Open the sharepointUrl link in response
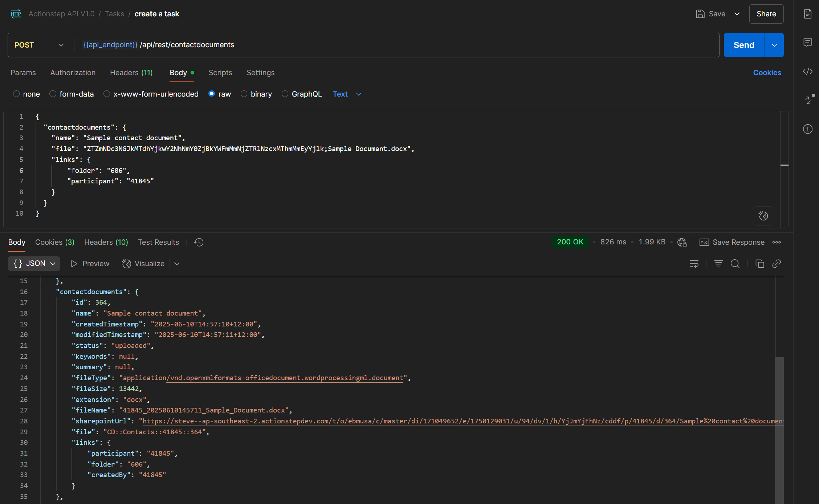The height and width of the screenshot is (504, 819). tap(463, 421)
